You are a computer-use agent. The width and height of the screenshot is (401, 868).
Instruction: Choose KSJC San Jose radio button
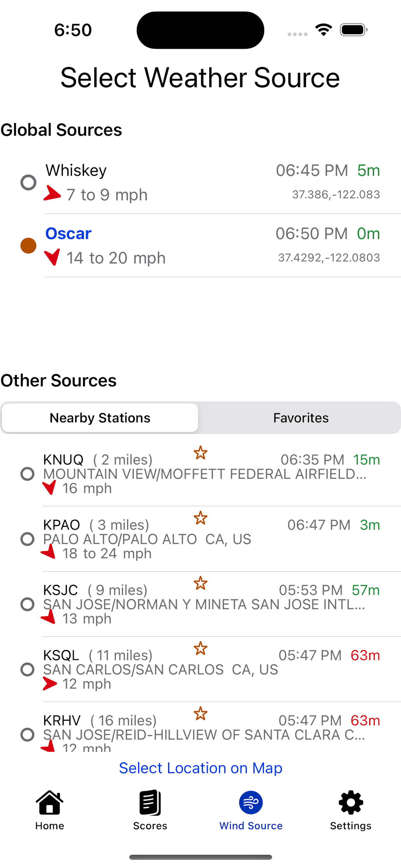point(27,604)
